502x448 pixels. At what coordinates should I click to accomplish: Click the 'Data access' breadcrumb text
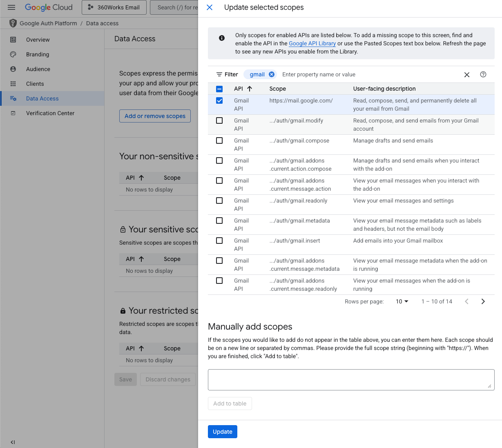pos(102,23)
